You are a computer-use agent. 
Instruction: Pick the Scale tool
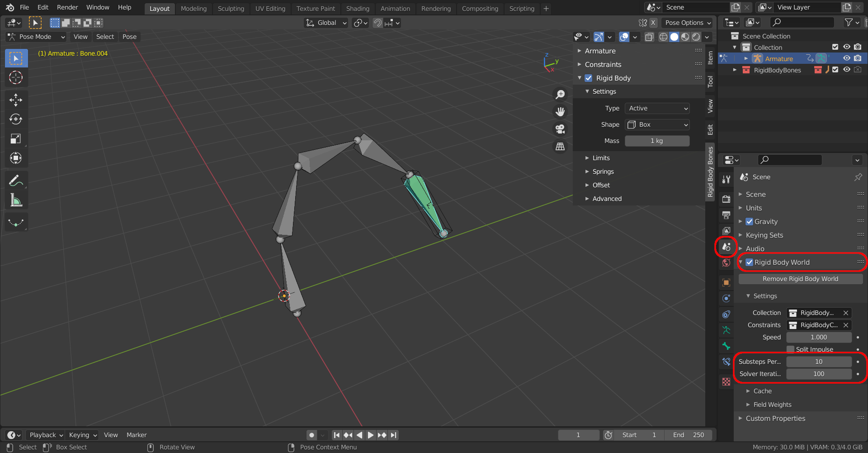16,138
